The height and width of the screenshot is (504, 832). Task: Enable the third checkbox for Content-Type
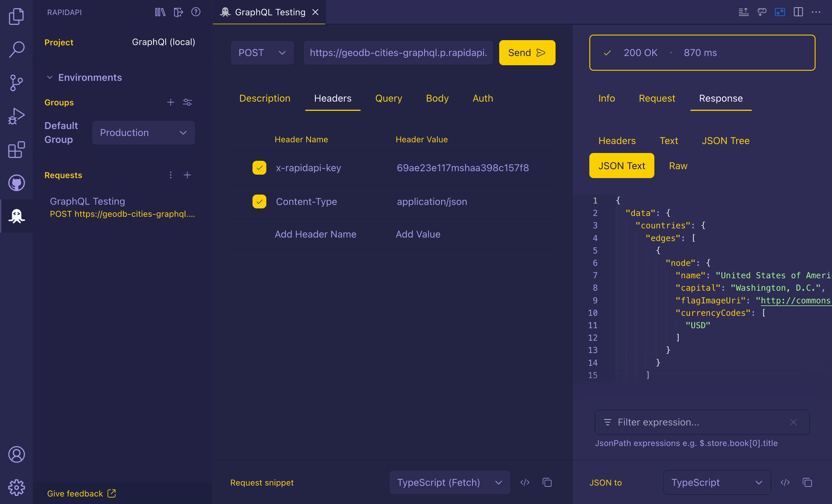[x=259, y=201]
